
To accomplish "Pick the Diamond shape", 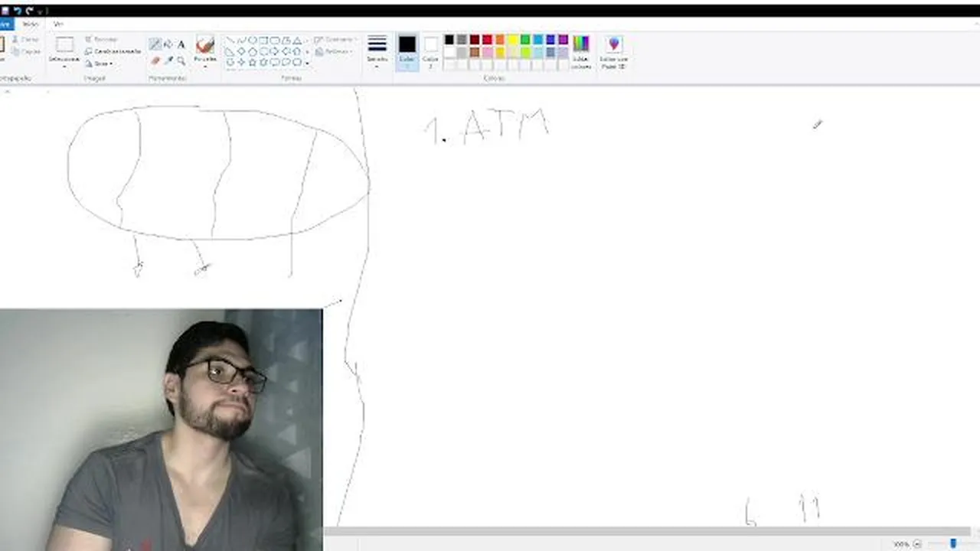I will (241, 51).
